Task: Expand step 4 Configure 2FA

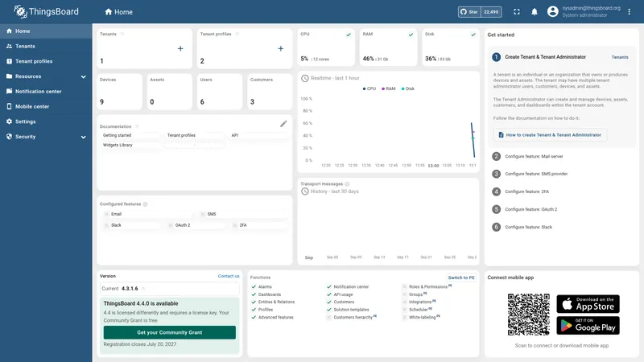Action: click(x=520, y=191)
